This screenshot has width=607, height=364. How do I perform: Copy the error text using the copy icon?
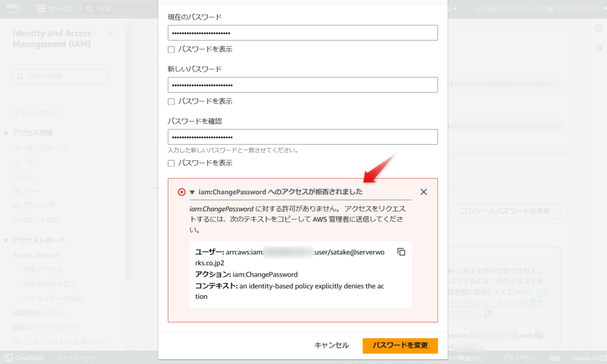[402, 251]
